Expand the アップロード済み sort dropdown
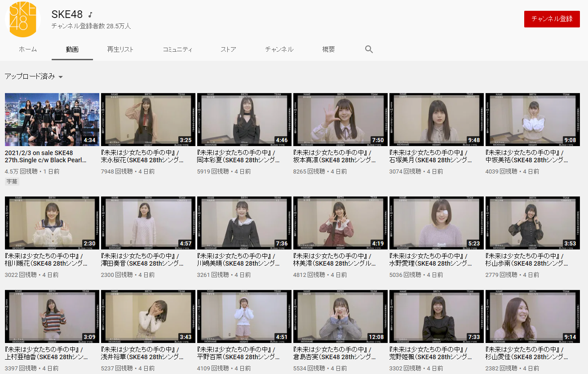588x374 pixels. tap(34, 76)
